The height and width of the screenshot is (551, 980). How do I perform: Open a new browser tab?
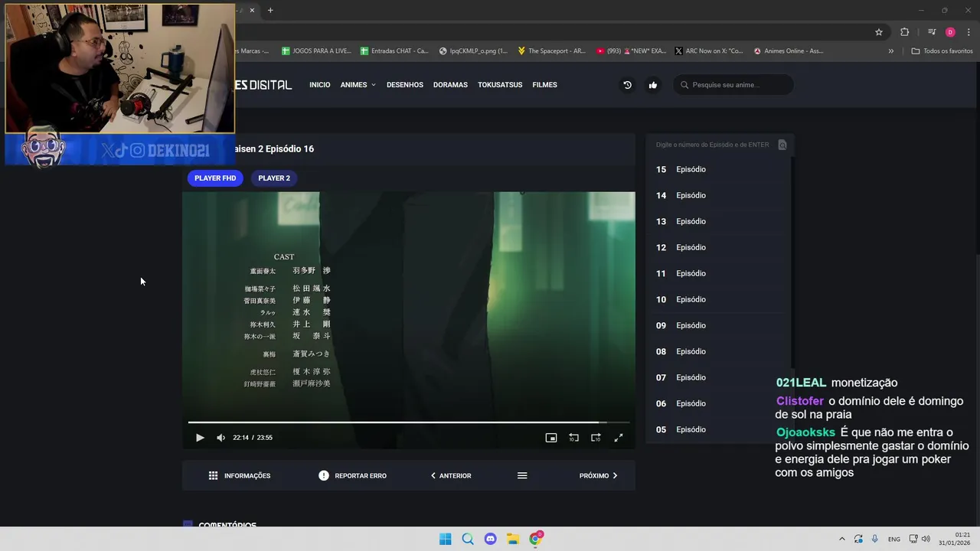tap(270, 10)
